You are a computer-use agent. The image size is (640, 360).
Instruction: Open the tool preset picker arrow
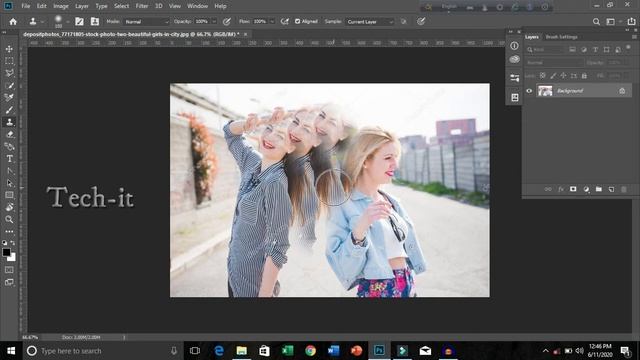tap(42, 22)
